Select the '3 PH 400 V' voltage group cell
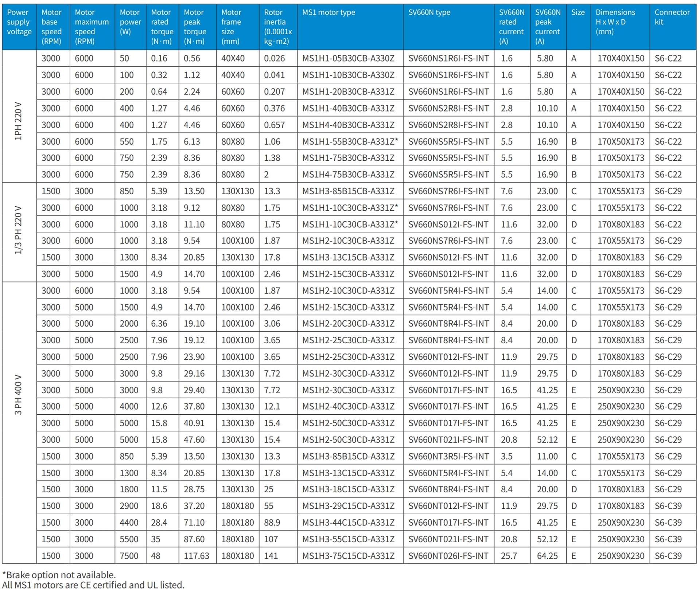Viewport: 700px width, 590px height. (x=19, y=423)
